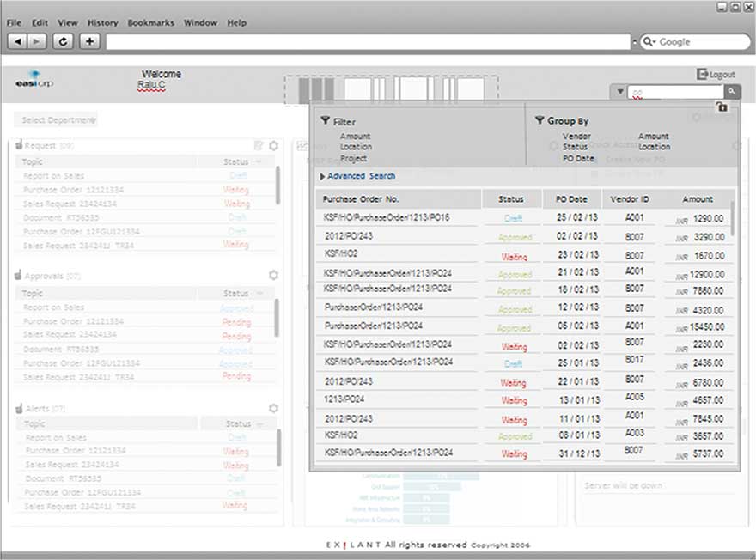Filter results by Project
This screenshot has width=756, height=560.
coord(353,158)
